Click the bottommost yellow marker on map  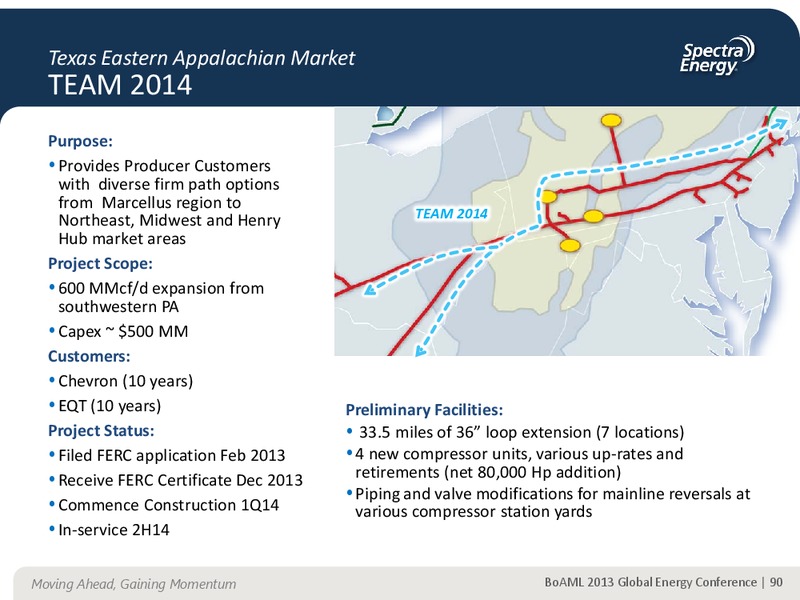[x=570, y=245]
